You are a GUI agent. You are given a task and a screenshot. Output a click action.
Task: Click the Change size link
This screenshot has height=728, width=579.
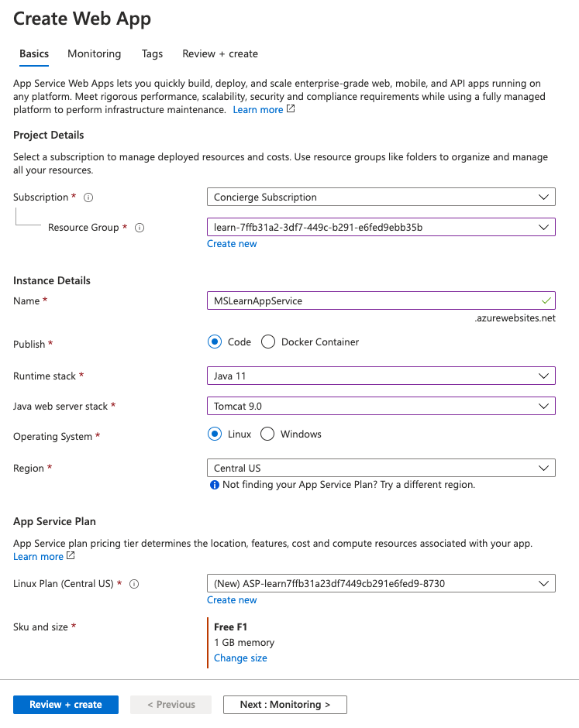[x=240, y=658]
